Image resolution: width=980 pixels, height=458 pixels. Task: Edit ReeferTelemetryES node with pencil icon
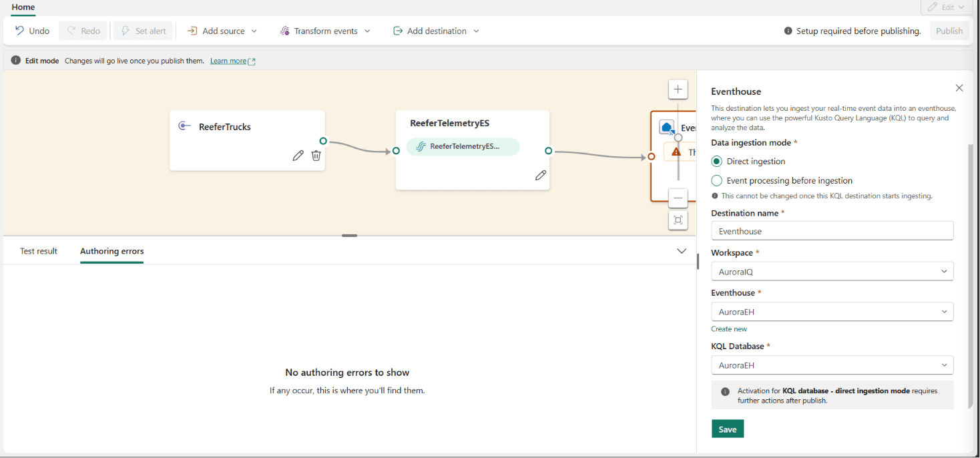[541, 176]
